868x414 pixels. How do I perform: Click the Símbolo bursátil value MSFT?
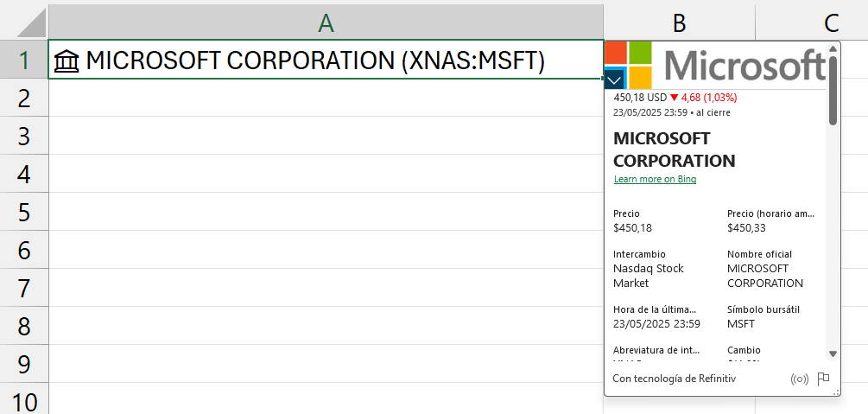click(x=741, y=323)
